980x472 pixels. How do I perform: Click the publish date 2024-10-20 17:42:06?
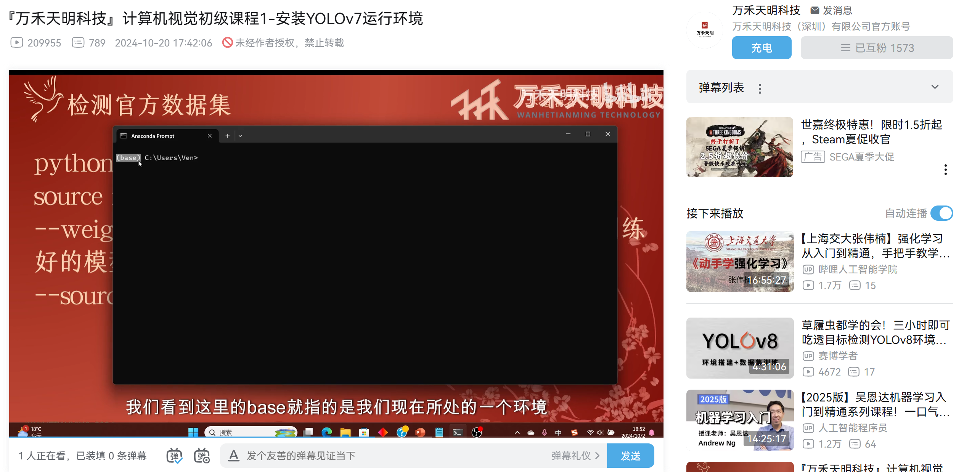(x=163, y=43)
